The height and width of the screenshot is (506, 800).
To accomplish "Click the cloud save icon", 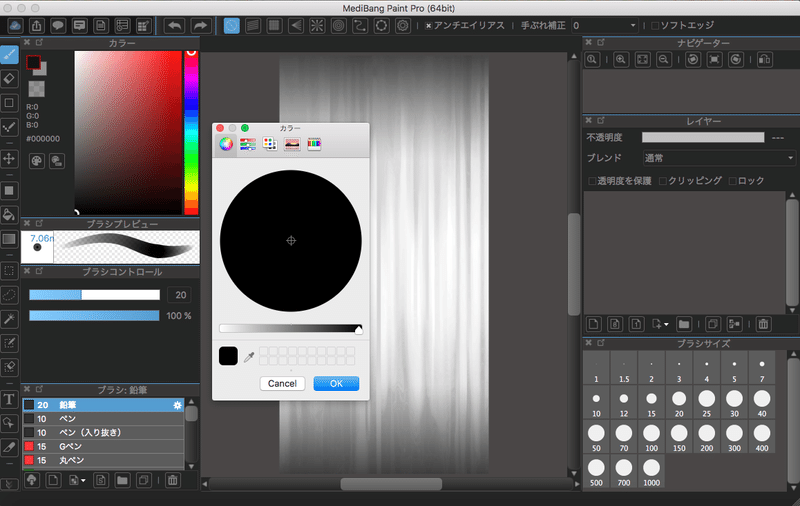I will [15, 26].
